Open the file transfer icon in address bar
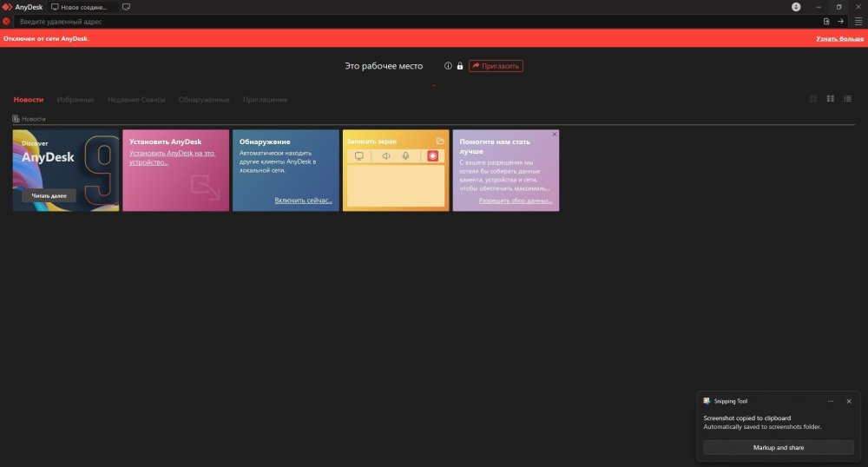This screenshot has height=467, width=868. [826, 22]
